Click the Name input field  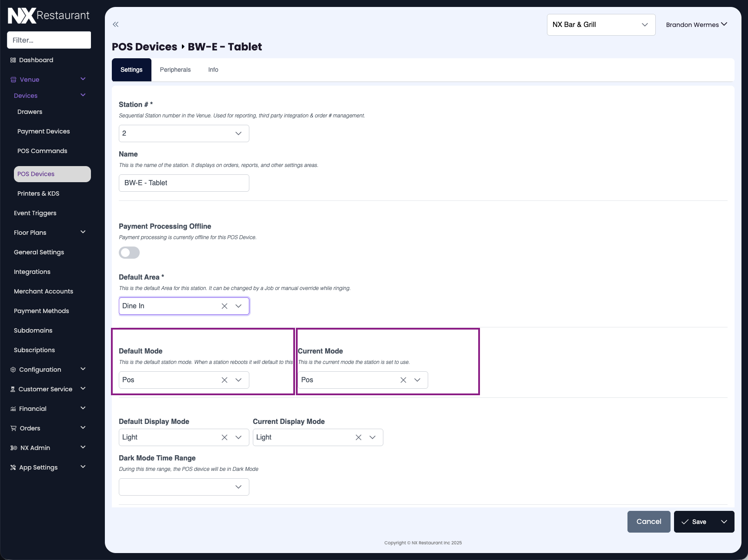click(184, 183)
